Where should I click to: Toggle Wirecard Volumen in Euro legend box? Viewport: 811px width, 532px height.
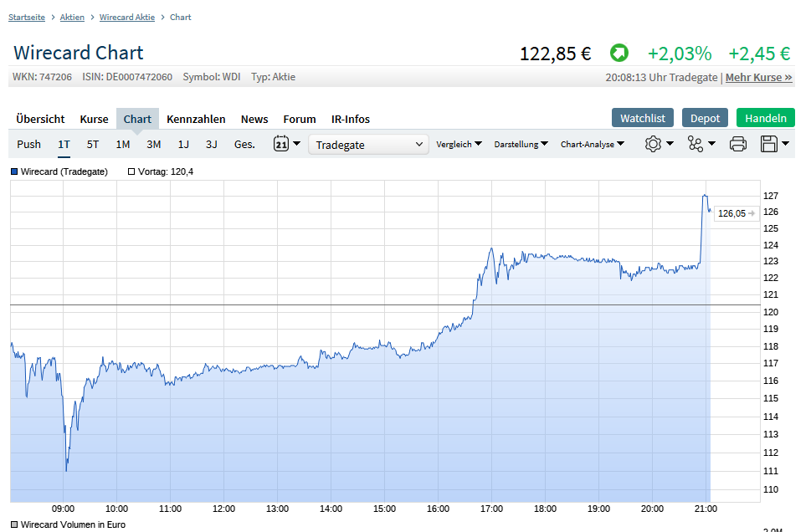pos(14,524)
